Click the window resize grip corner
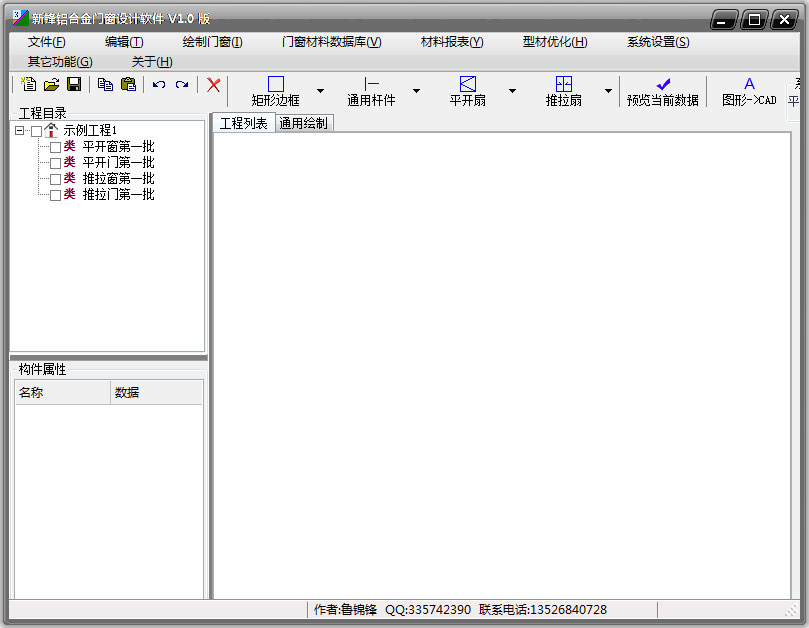The image size is (809, 628). [x=791, y=610]
